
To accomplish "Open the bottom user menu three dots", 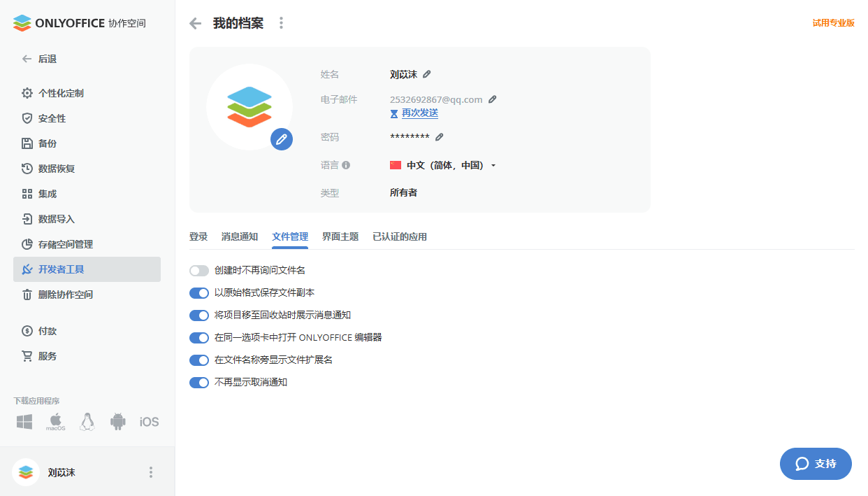I will click(150, 472).
